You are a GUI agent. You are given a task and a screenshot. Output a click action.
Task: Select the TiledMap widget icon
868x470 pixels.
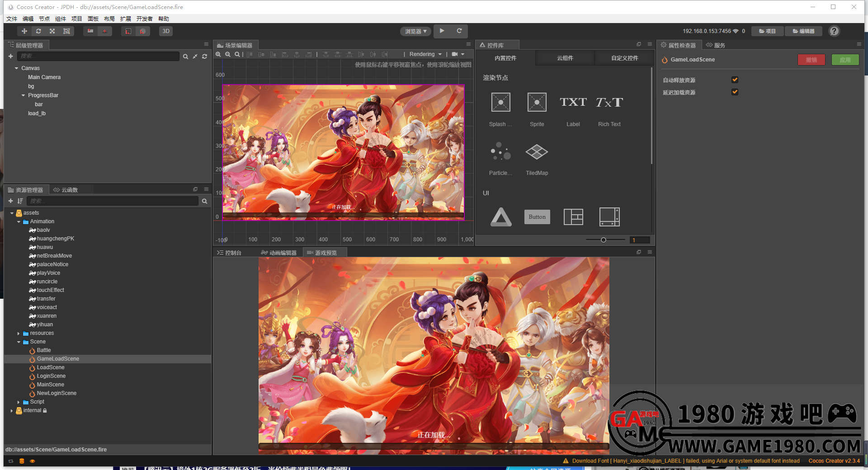537,152
